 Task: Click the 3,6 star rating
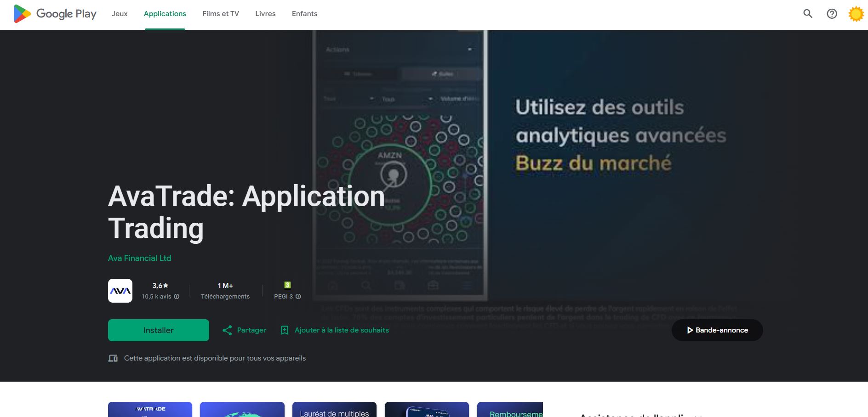(160, 285)
